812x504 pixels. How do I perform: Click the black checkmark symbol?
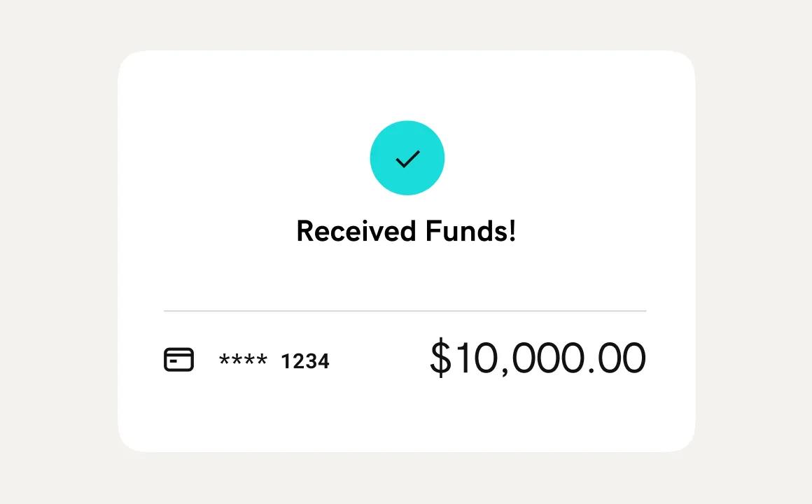point(407,159)
